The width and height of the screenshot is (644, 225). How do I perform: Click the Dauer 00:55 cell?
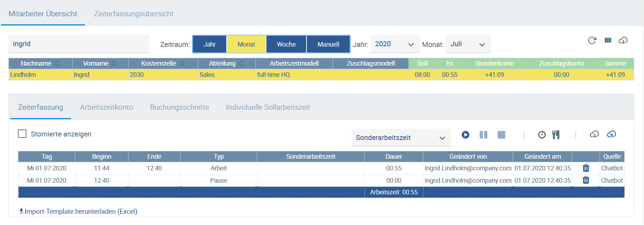point(394,168)
